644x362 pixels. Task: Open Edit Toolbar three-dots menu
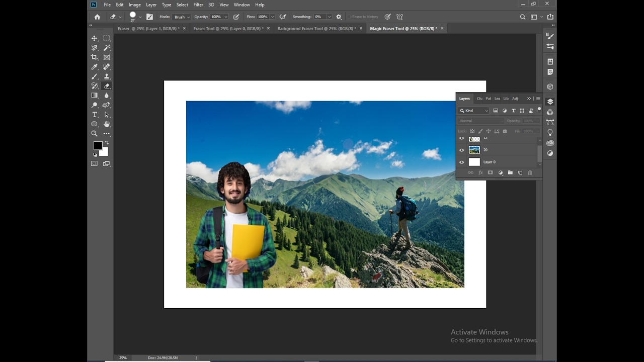107,134
